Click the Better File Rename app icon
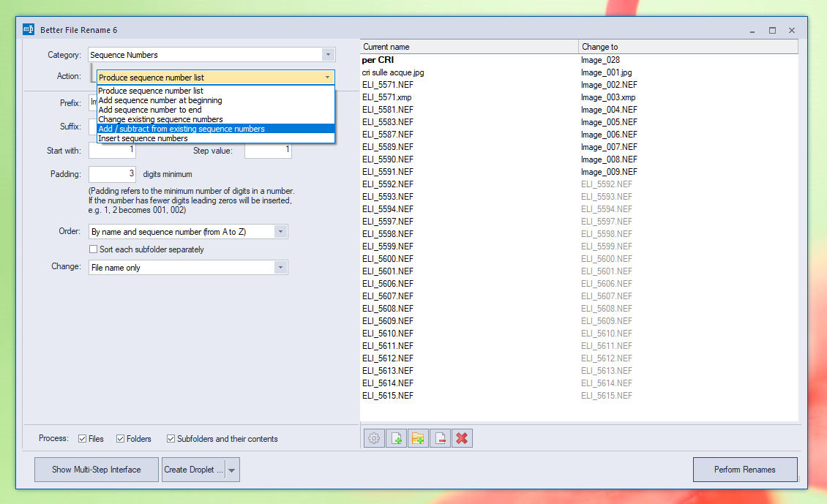827x504 pixels. 29,30
